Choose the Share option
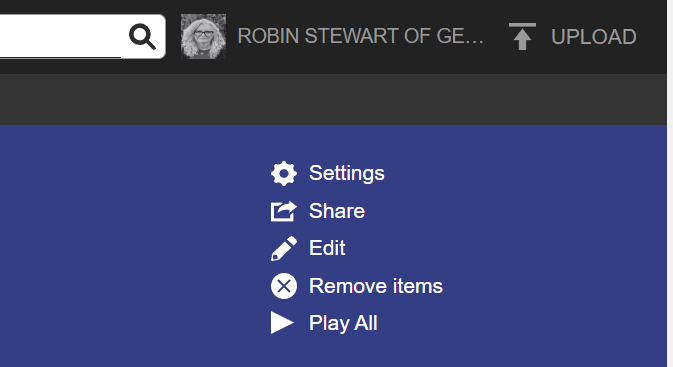Image resolution: width=673 pixels, height=367 pixels. pos(337,211)
